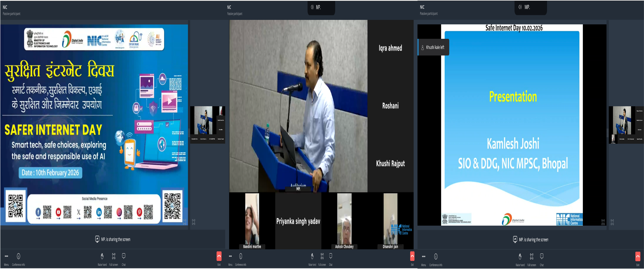644x269 pixels.
Task: Select Nandini marthe's video tile
Action: [252, 220]
